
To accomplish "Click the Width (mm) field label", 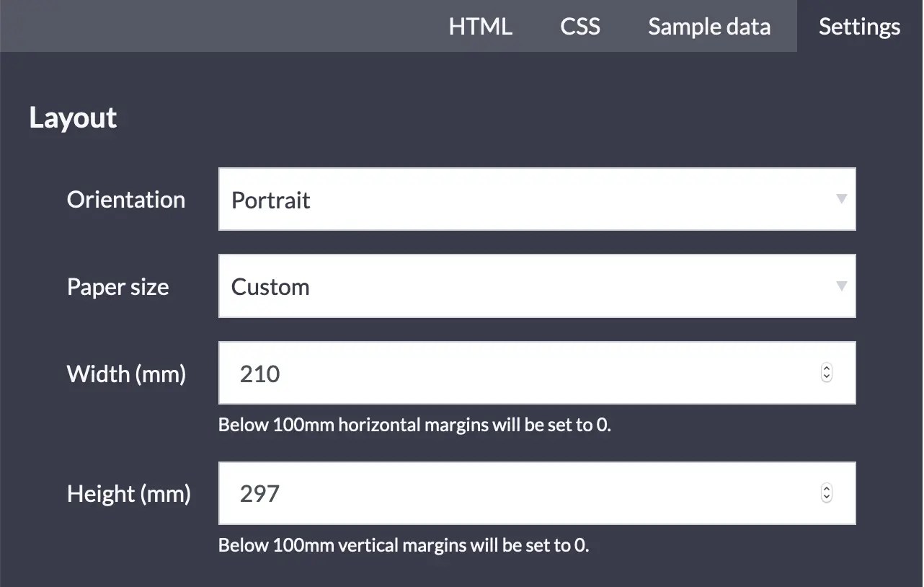I will (x=126, y=374).
